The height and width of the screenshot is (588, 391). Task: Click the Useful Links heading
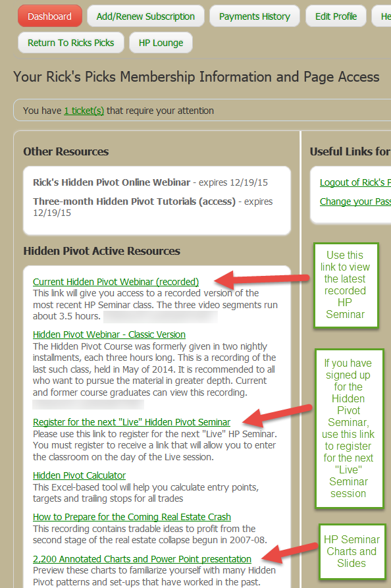point(350,151)
